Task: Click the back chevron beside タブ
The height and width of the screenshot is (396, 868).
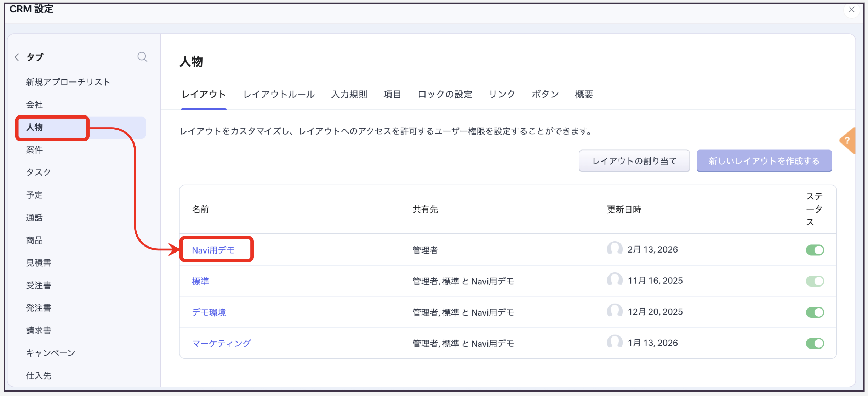Action: 17,57
